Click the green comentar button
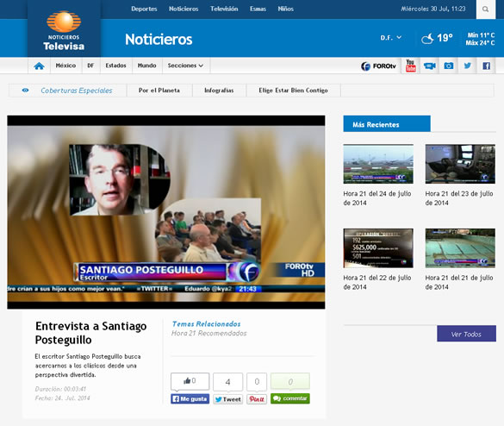The height and width of the screenshot is (426, 504). (290, 398)
